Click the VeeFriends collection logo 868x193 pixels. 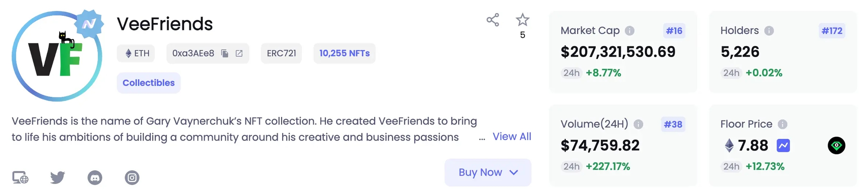pyautogui.click(x=57, y=57)
